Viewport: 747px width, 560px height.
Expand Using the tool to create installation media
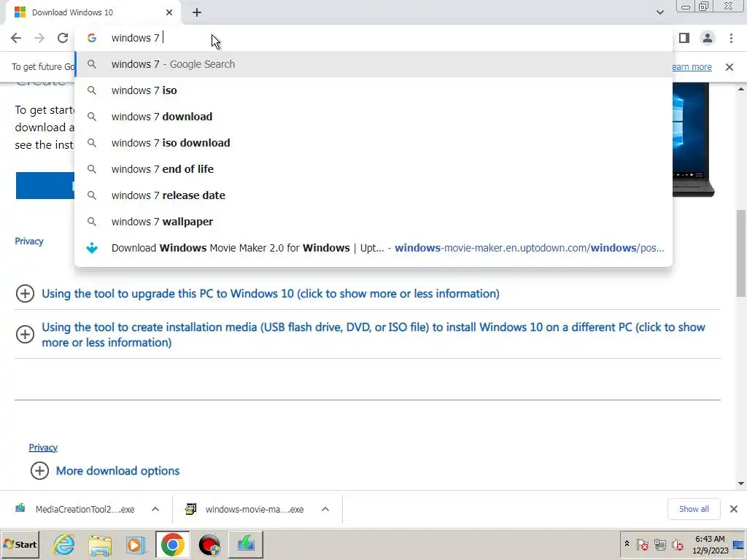tap(373, 335)
